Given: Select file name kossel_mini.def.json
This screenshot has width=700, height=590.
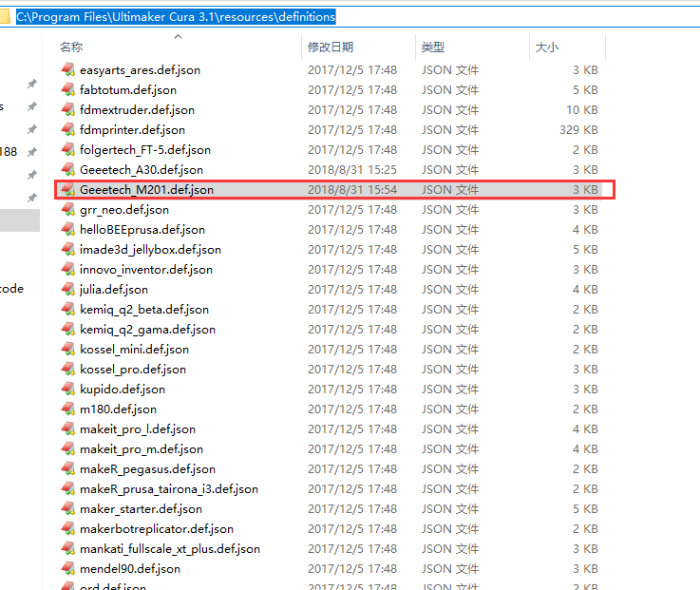Looking at the screenshot, I should click(134, 350).
